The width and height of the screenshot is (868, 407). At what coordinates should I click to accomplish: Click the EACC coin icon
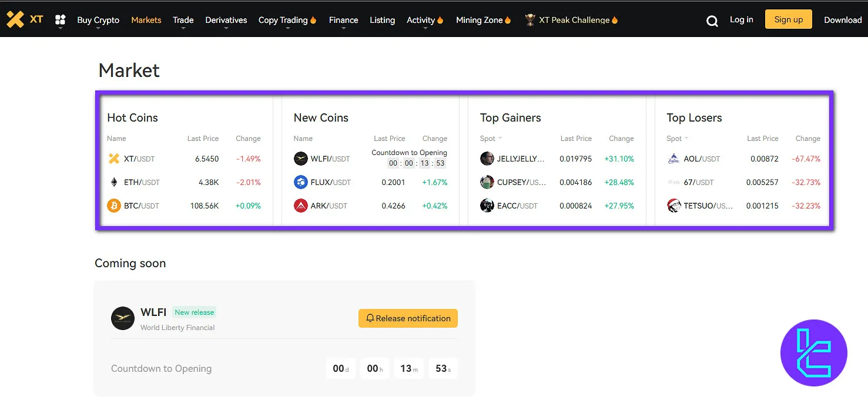point(487,206)
